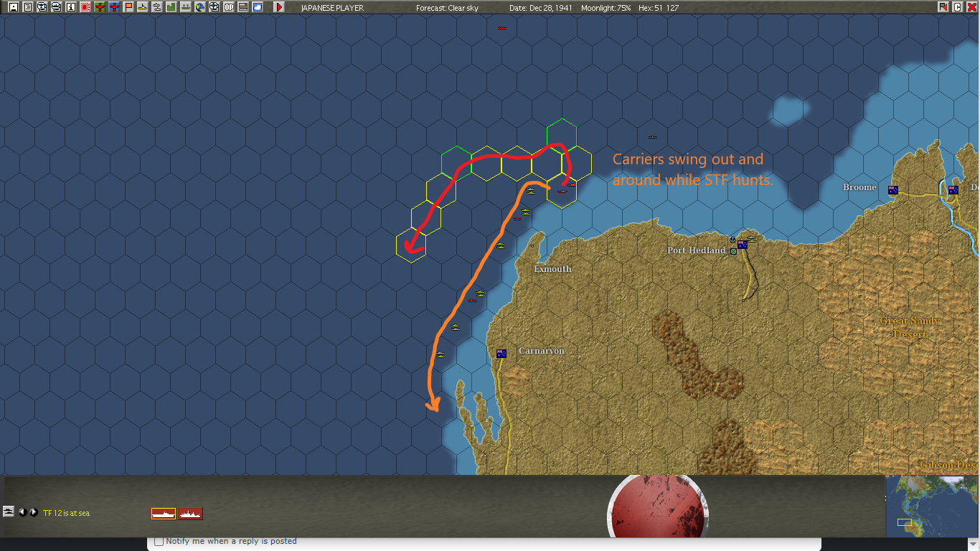Click the 'Forecast: Clear sky' text

[446, 8]
